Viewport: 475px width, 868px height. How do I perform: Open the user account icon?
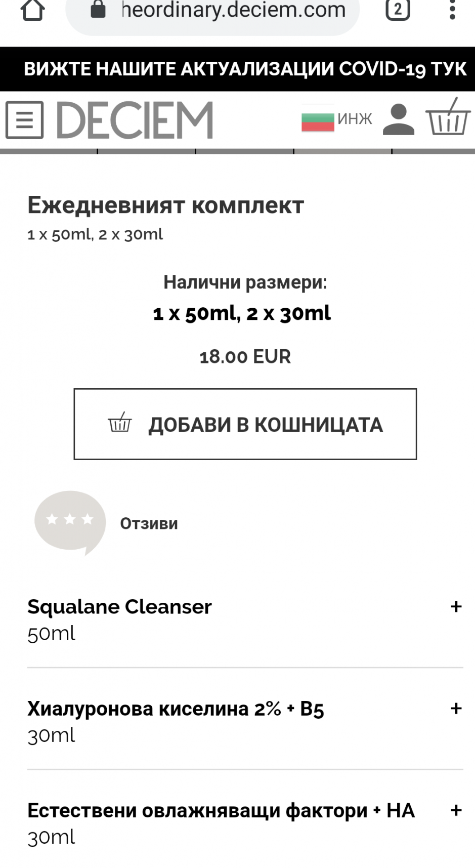(399, 119)
